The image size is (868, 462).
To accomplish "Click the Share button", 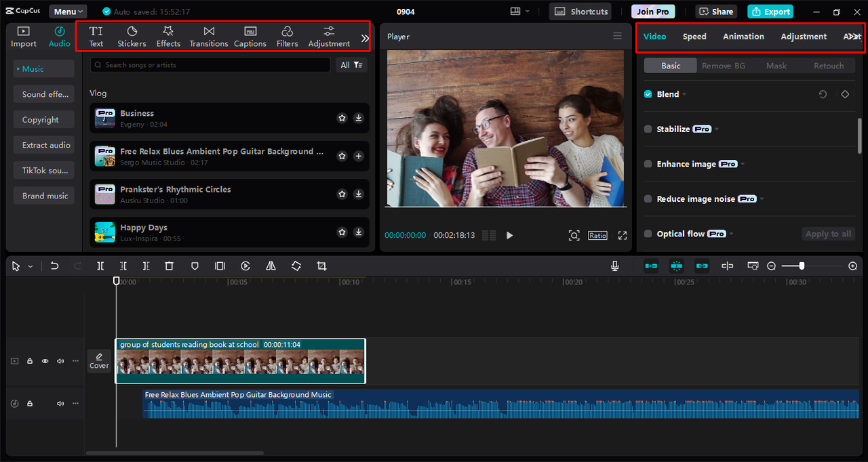I will [716, 12].
